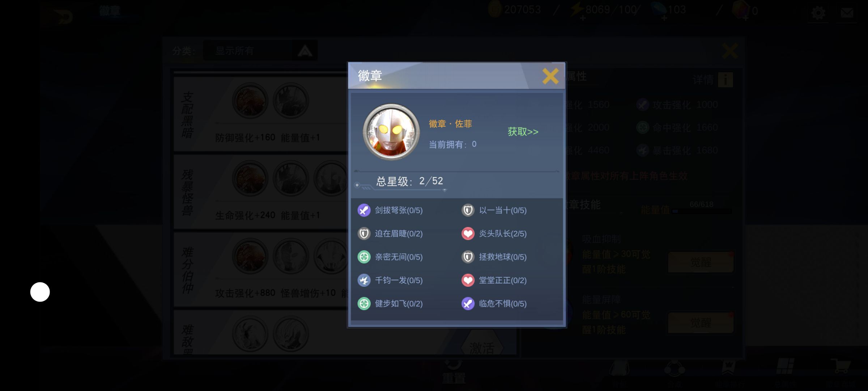Screen dimensions: 868x391
Task: Click the 剑拔弩张 sword skill icon
Action: [364, 210]
